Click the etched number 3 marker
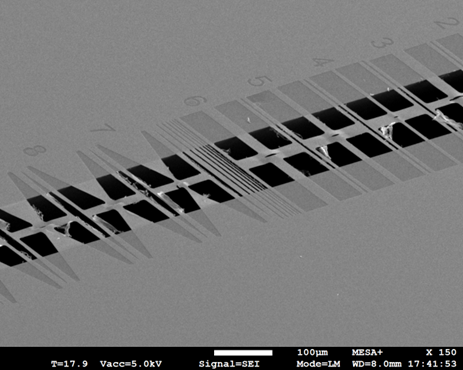Viewport: 463px width, 370px height. click(x=382, y=43)
